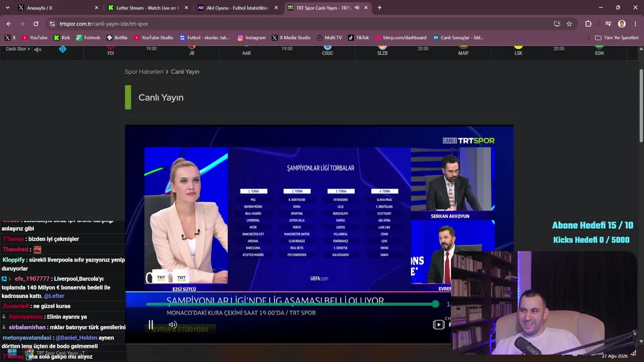Click the Kloppify username in chat

tap(13, 260)
